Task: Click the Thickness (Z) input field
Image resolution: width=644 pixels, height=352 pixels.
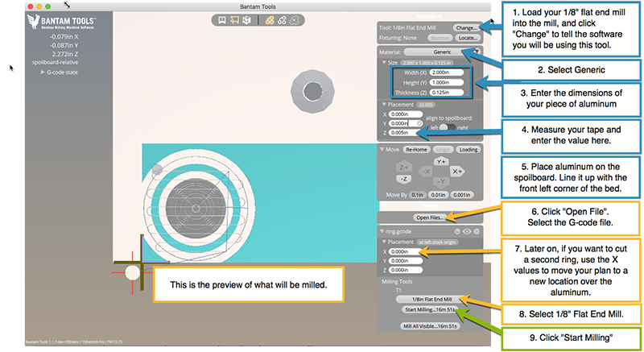Action: [x=447, y=93]
